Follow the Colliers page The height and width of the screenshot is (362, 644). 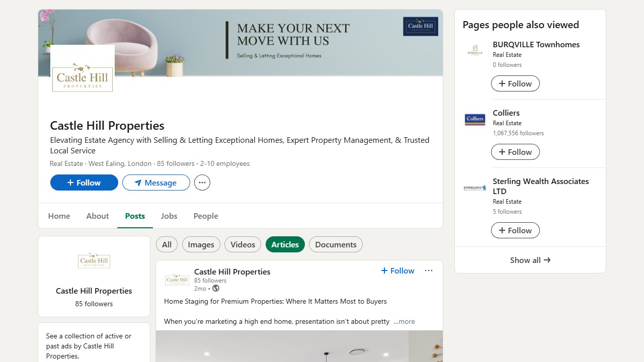[515, 152]
